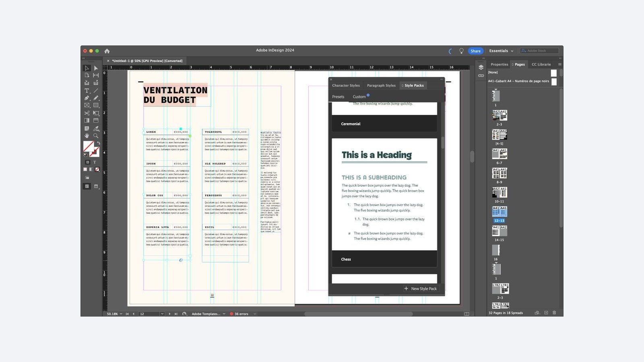This screenshot has width=644, height=362.
Task: Activate the Zoom tool
Action: (x=96, y=136)
